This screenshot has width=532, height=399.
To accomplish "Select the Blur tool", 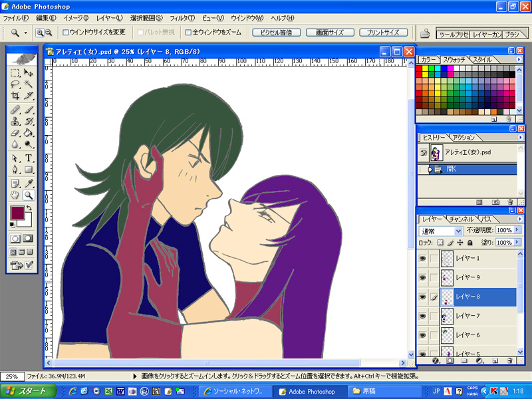I will coord(15,144).
